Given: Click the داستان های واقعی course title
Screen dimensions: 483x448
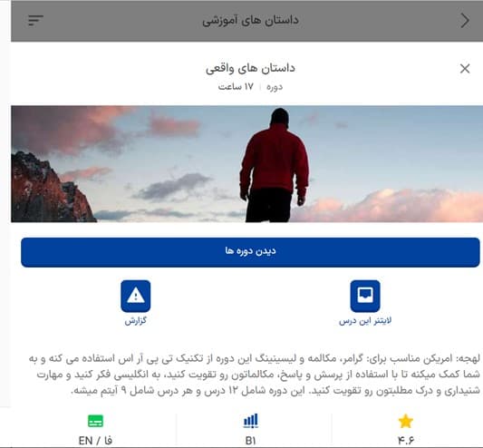Looking at the screenshot, I should click(x=250, y=68).
